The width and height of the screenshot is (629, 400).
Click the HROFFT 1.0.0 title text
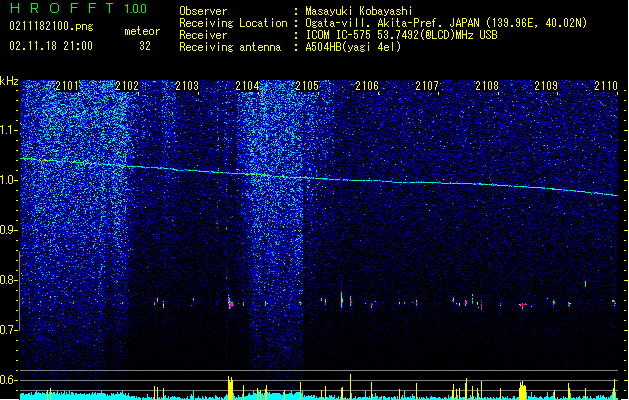click(x=78, y=8)
